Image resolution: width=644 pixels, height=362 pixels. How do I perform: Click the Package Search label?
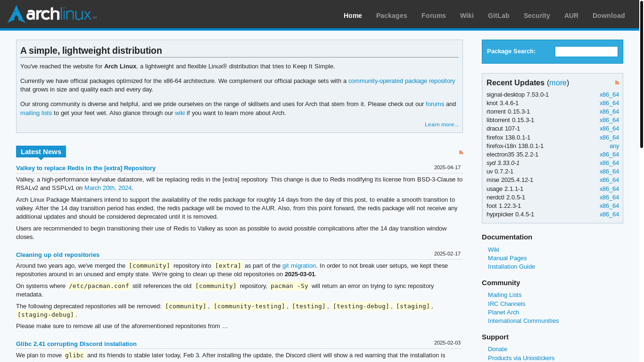coord(511,51)
